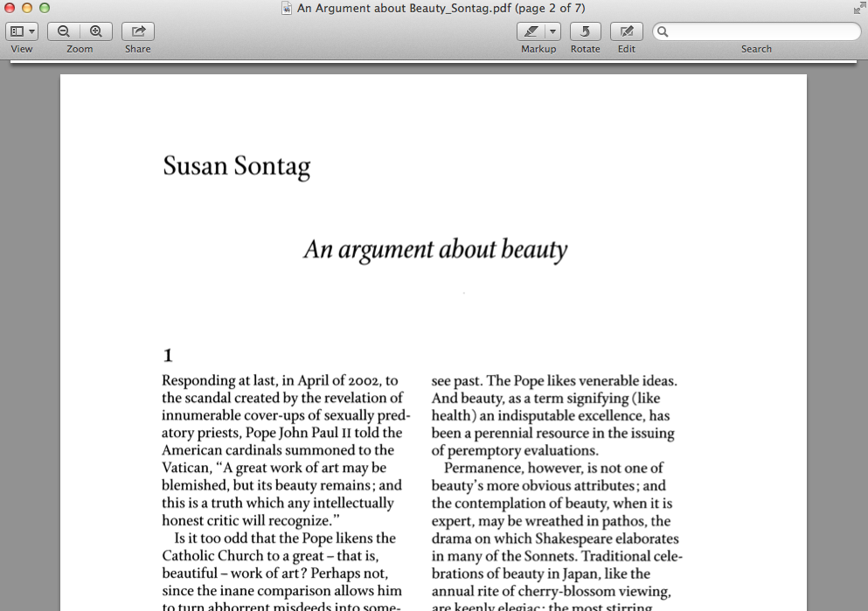This screenshot has width=868, height=611.
Task: Click the line 'see past. The Pope likes venerable ideas.'
Action: (x=554, y=381)
